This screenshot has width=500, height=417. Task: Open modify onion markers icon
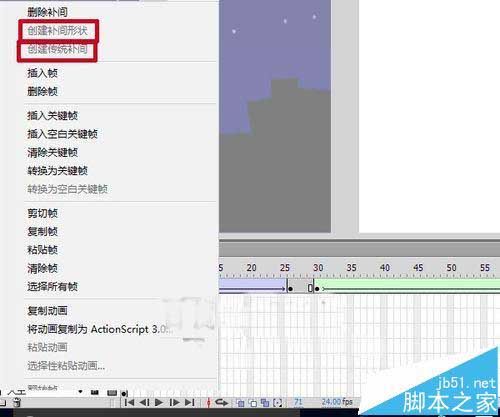(278, 403)
